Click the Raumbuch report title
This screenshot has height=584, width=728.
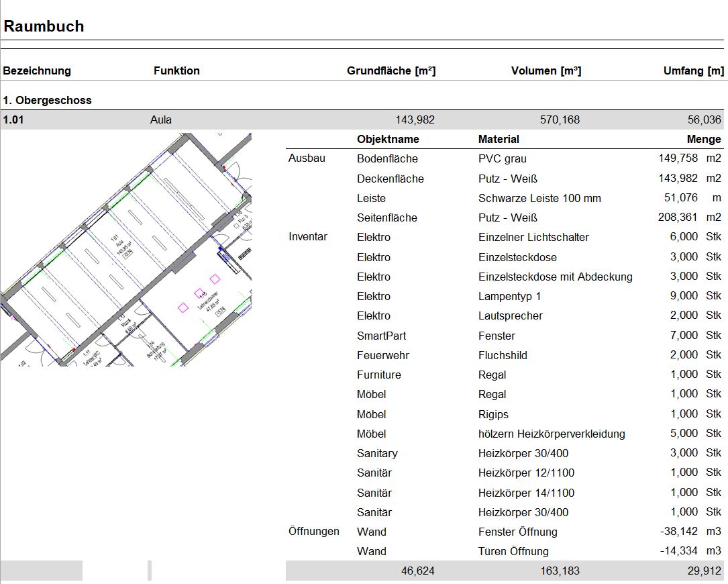(x=44, y=26)
